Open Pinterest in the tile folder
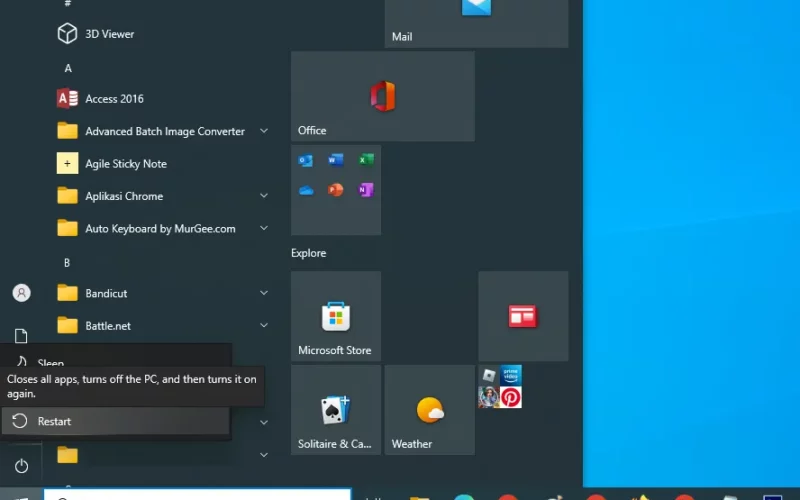 (511, 397)
